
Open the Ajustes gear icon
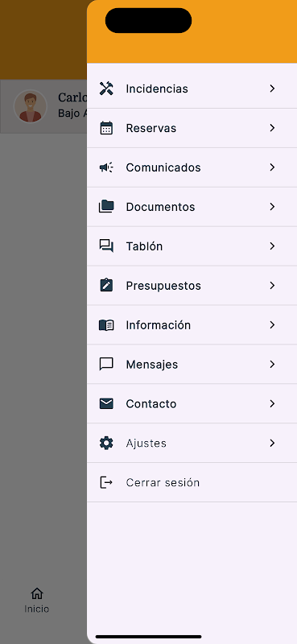[x=106, y=444]
